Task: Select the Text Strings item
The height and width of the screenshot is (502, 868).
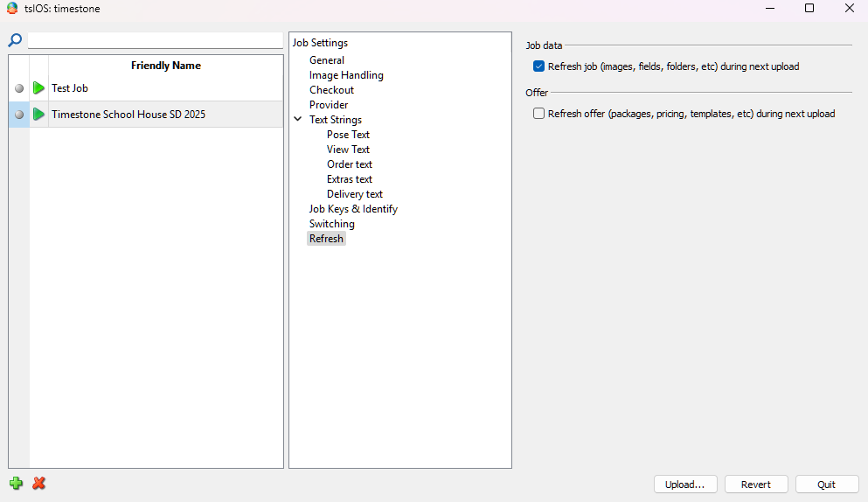Action: point(336,120)
